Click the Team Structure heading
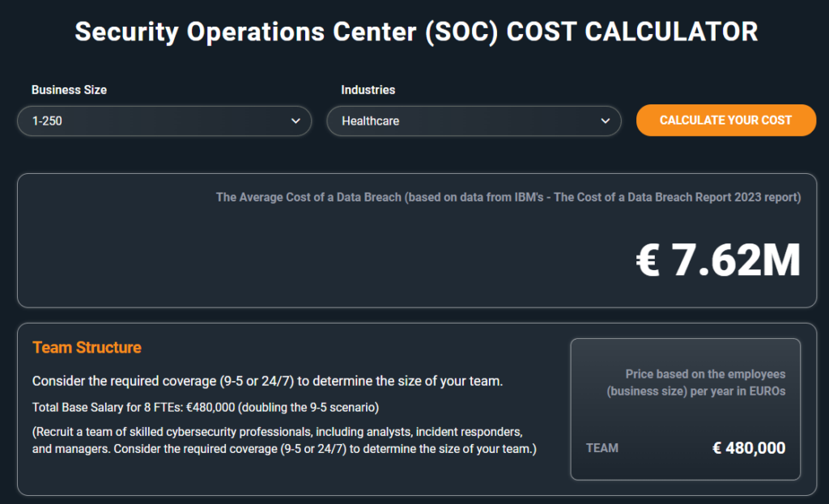The height and width of the screenshot is (504, 829). click(87, 348)
